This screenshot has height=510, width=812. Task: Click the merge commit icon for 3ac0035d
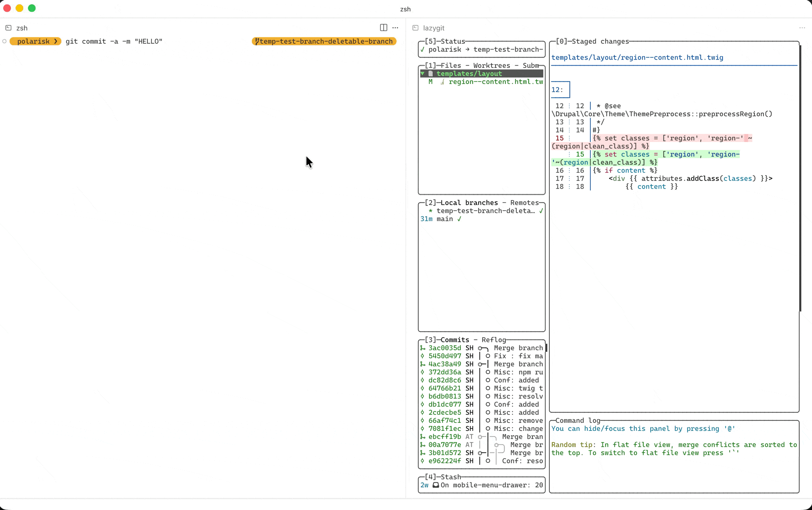coord(423,348)
